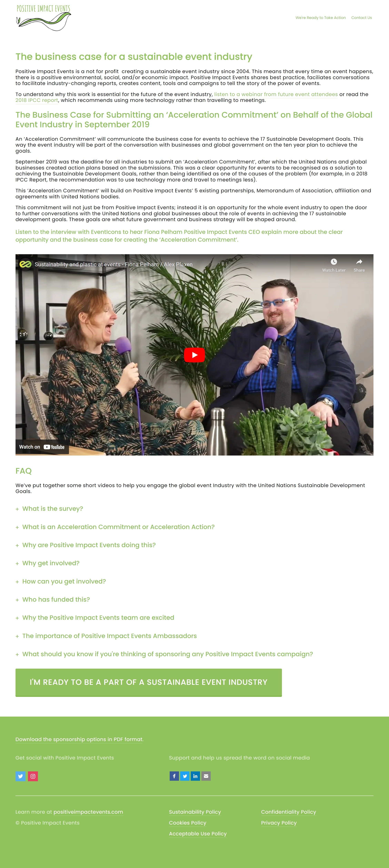Image resolution: width=389 pixels, height=868 pixels.
Task: Click the video Share arrow icon
Action: click(359, 262)
